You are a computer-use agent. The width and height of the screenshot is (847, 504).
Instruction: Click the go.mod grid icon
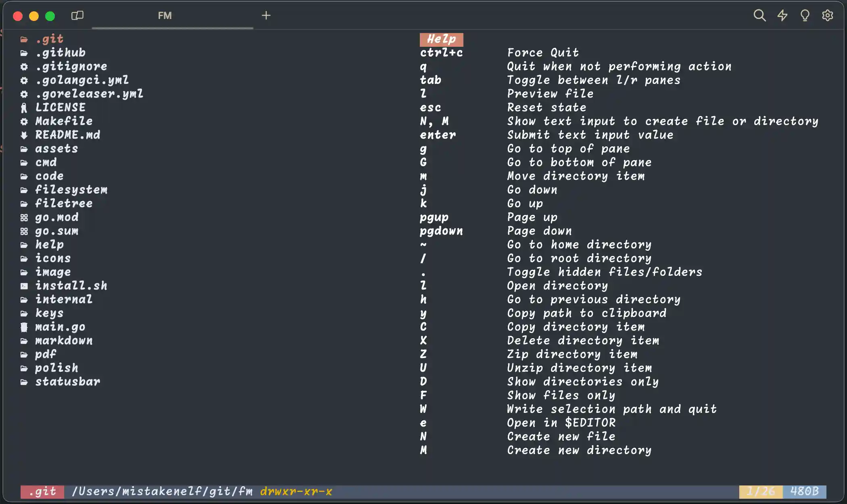(24, 218)
